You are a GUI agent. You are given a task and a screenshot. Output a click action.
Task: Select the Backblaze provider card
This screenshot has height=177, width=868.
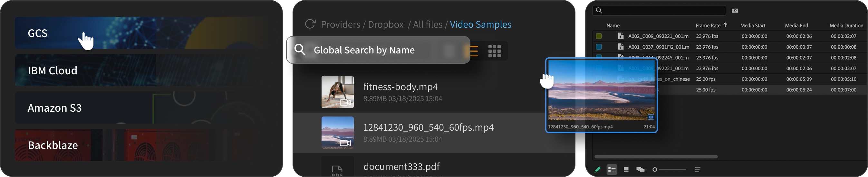coord(141,145)
